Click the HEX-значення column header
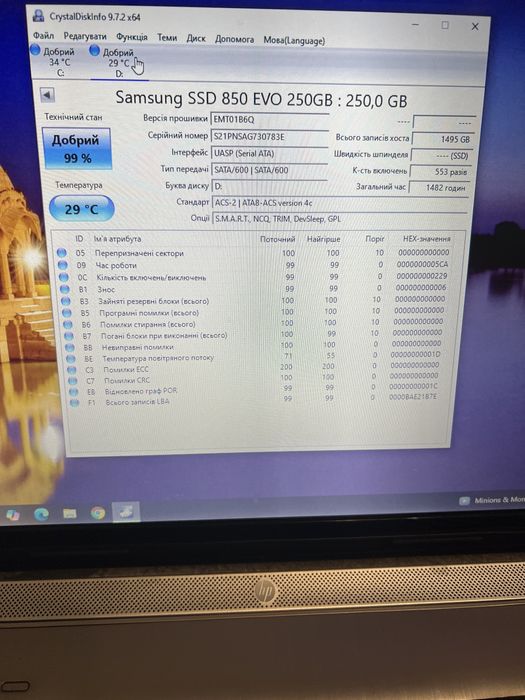 (426, 239)
